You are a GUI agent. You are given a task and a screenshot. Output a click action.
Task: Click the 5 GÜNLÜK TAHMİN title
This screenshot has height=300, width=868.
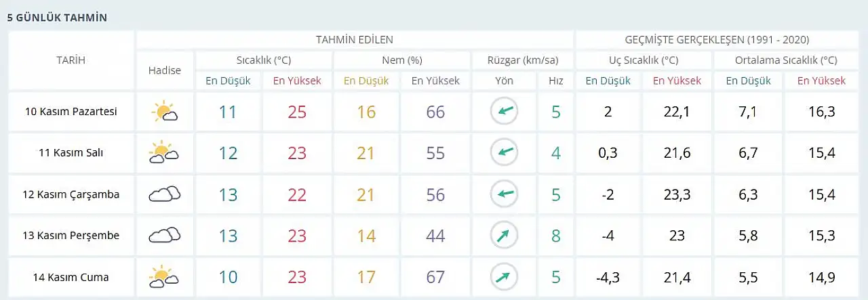57,18
